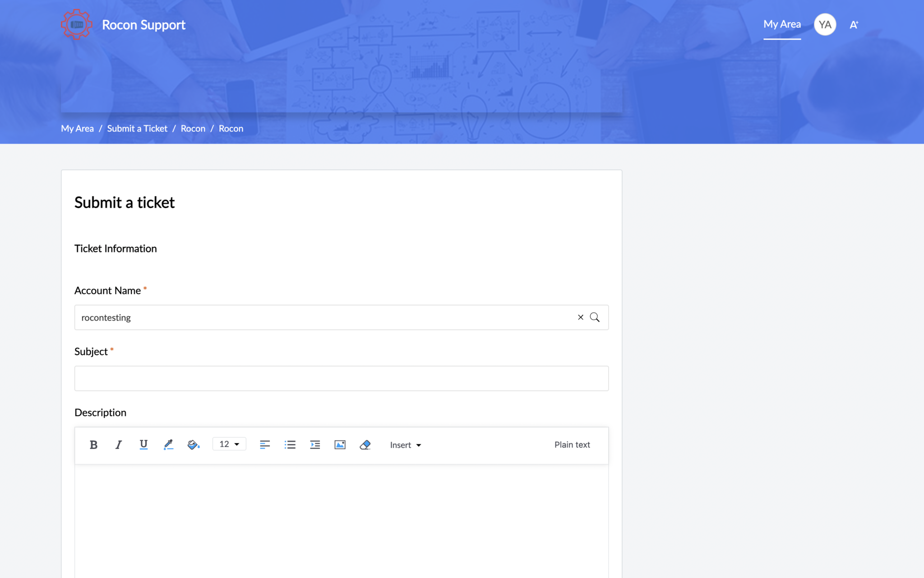Clear the Account Name field value
The image size is (924, 578).
pyautogui.click(x=581, y=317)
